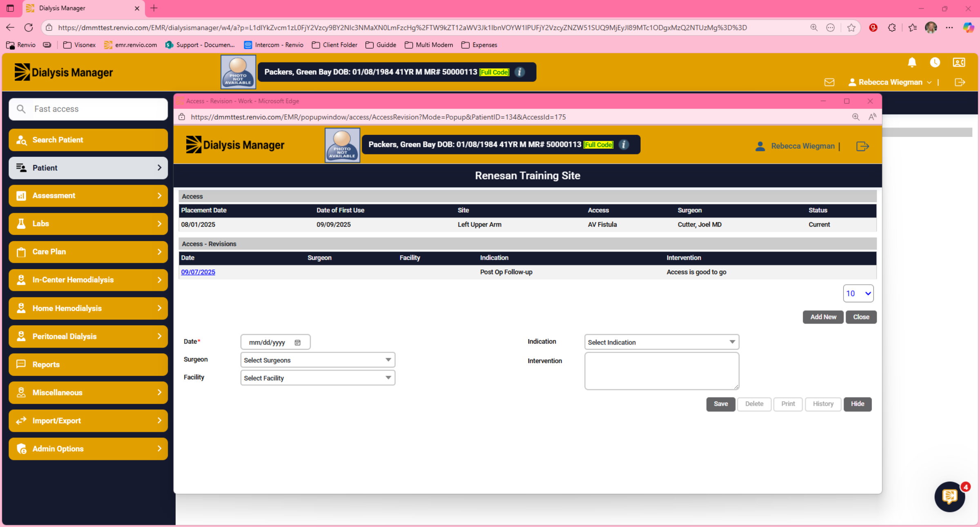Open Admin Options menu

[x=88, y=449]
